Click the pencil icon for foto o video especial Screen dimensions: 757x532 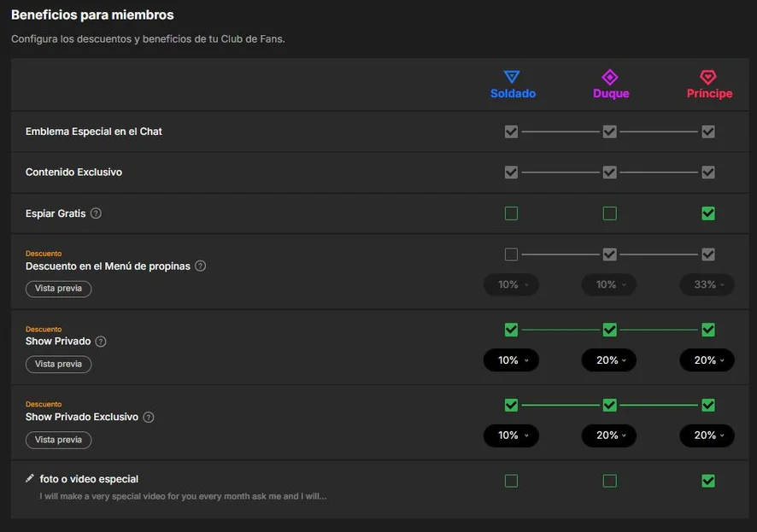point(30,478)
